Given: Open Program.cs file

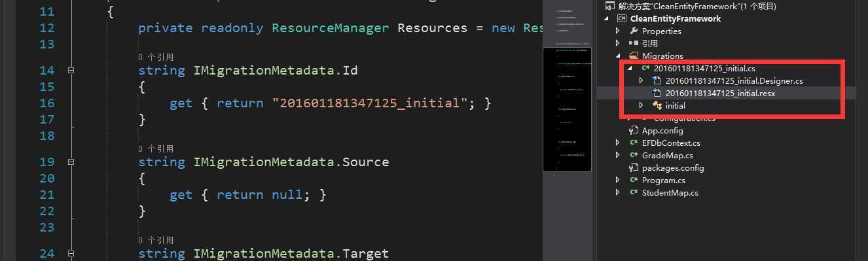Looking at the screenshot, I should [664, 180].
